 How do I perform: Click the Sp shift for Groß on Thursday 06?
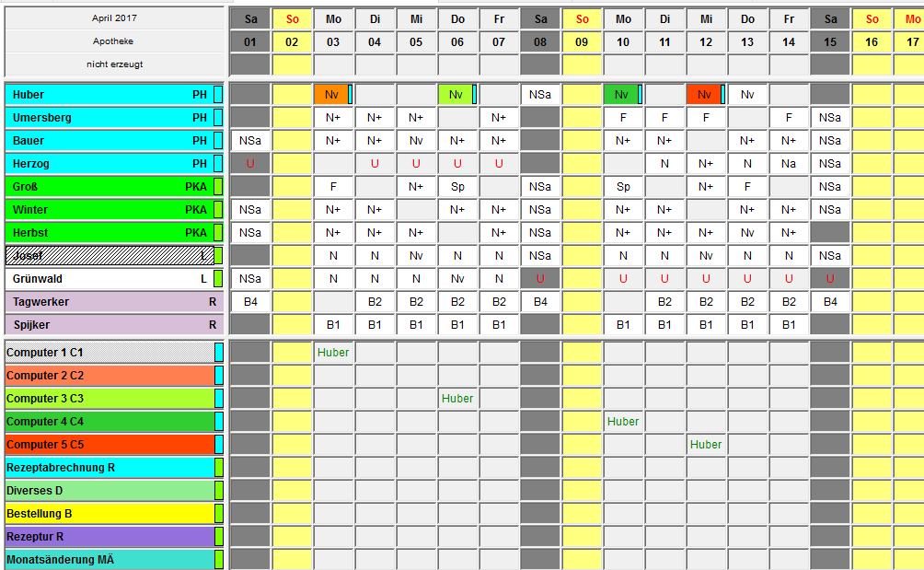(x=457, y=187)
